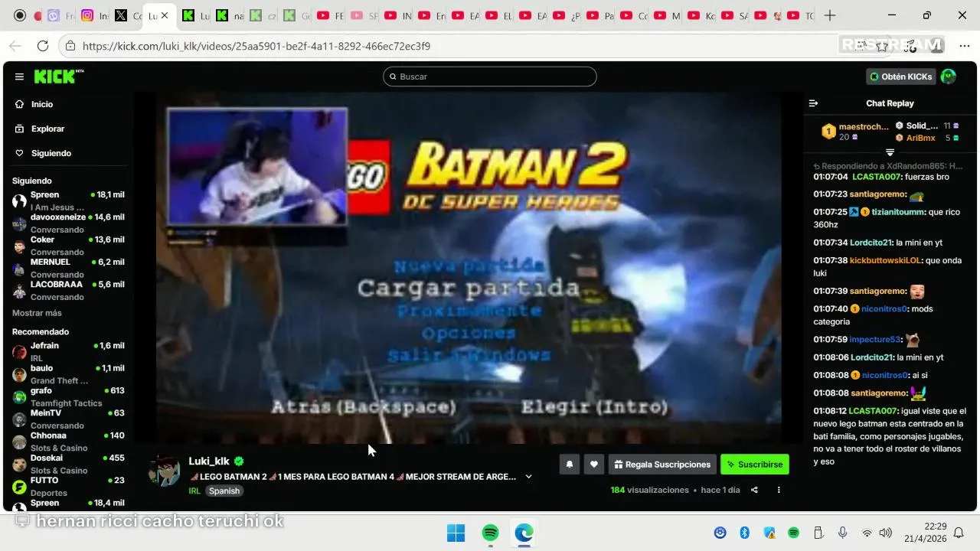
Task: Click Lordcito21 username at 01:07:34
Action: [x=871, y=243]
